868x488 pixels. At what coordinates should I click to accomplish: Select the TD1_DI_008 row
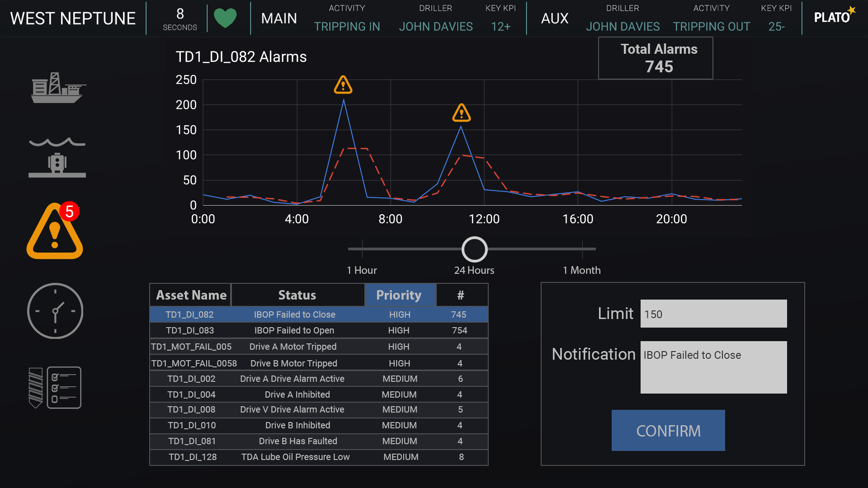[x=319, y=409]
